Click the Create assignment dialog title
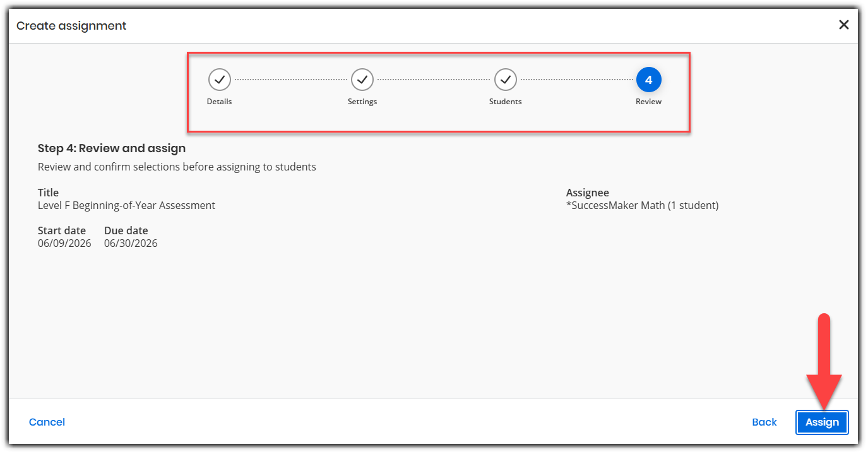The width and height of the screenshot is (868, 454). click(x=71, y=25)
